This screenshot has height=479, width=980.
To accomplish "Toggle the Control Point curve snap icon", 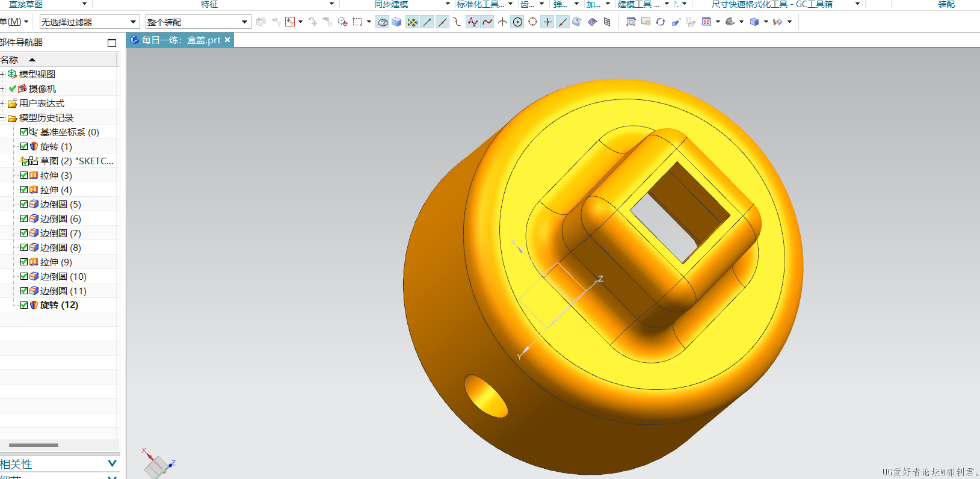I will coord(457,22).
